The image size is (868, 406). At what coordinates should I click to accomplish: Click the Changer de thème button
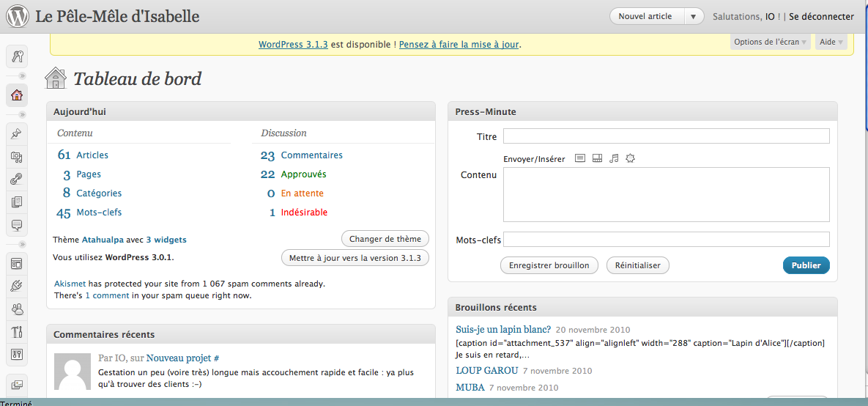[385, 239]
